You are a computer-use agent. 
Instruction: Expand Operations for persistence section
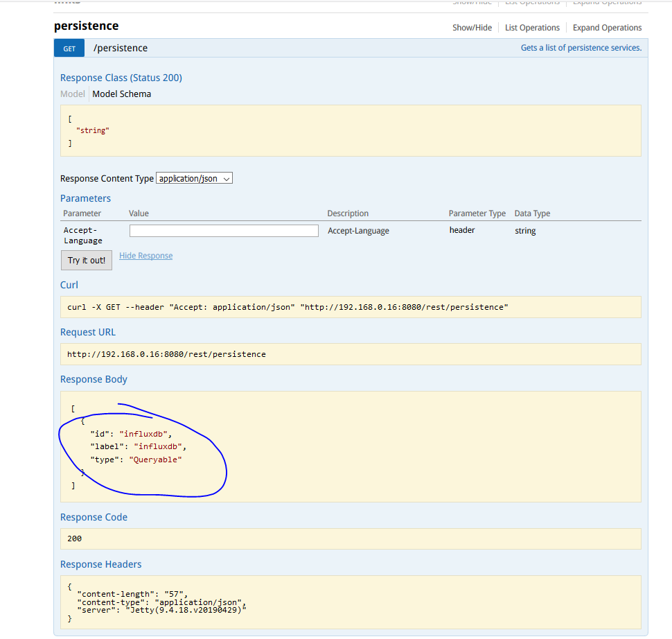click(x=607, y=28)
